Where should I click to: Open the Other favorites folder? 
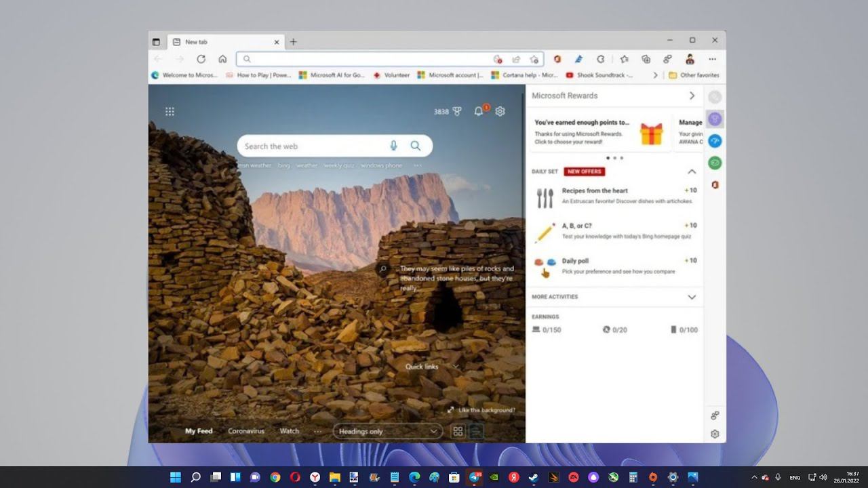[x=694, y=75]
